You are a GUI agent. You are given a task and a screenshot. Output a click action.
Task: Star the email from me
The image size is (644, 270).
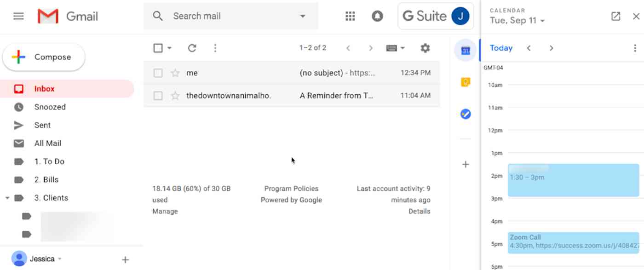(175, 73)
